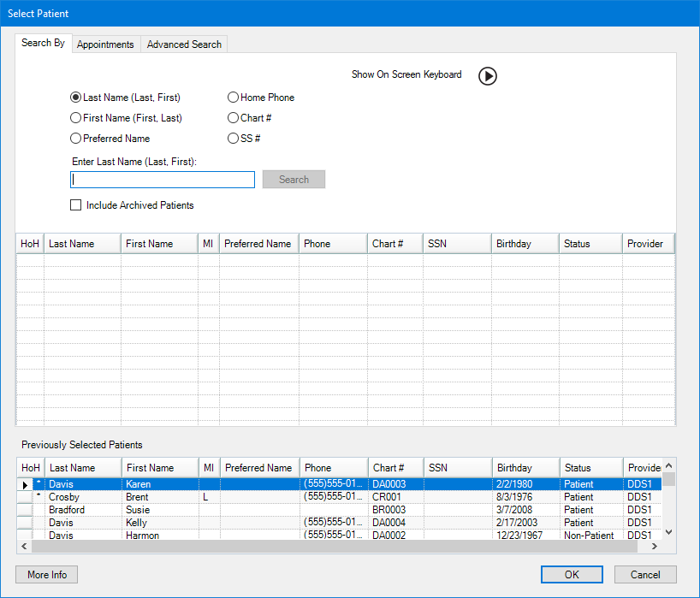The image size is (700, 598).
Task: Select the Last Name (Last, First) radio button
Action: (x=76, y=98)
